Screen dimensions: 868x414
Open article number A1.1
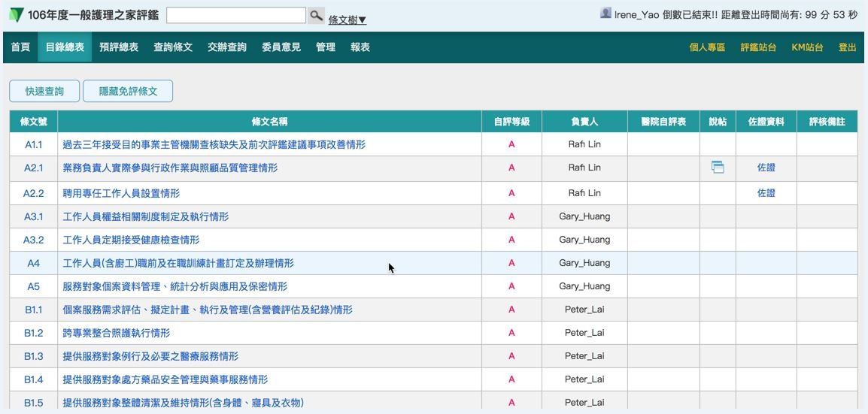click(33, 145)
